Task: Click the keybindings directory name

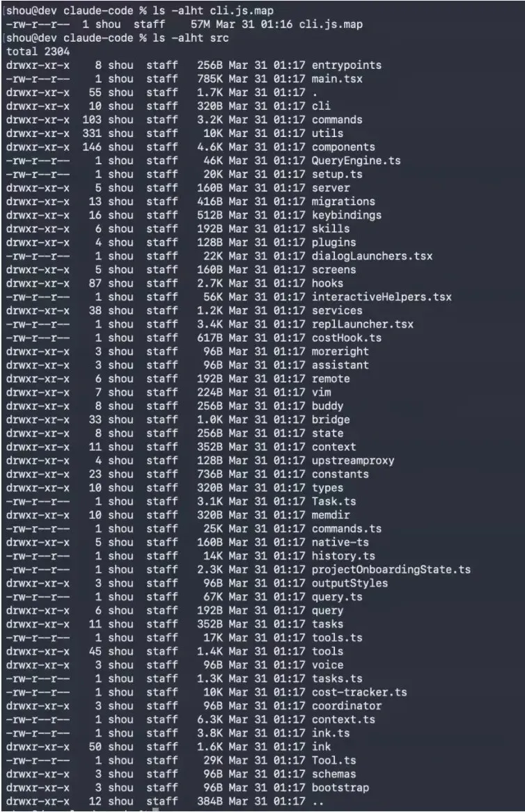Action: coord(347,215)
